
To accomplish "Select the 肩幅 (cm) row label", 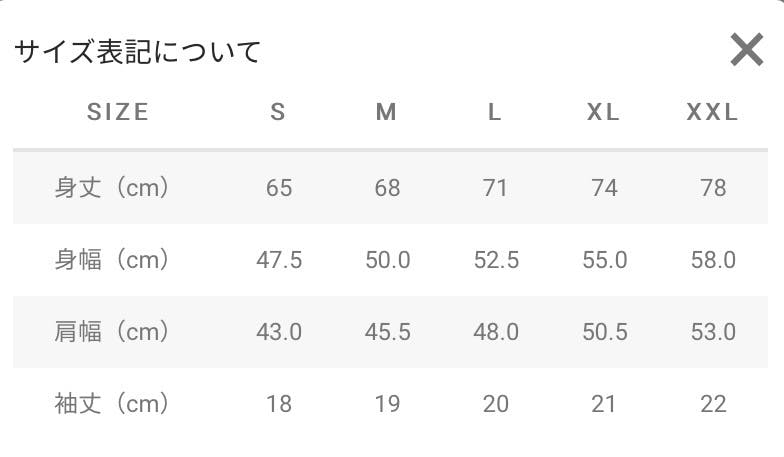I will 112,332.
